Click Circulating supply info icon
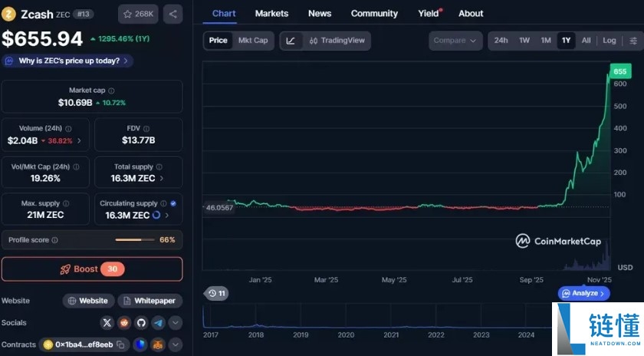644x356 pixels. click(163, 203)
